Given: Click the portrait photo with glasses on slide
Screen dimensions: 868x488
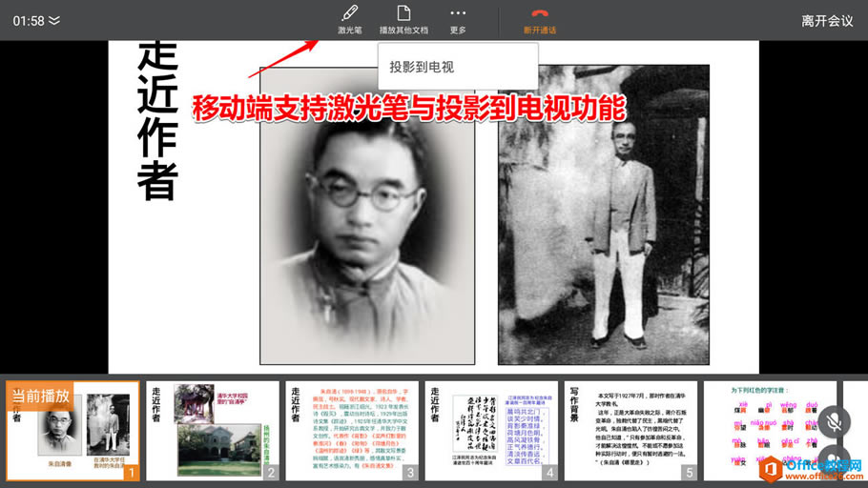Looking at the screenshot, I should 367,214.
